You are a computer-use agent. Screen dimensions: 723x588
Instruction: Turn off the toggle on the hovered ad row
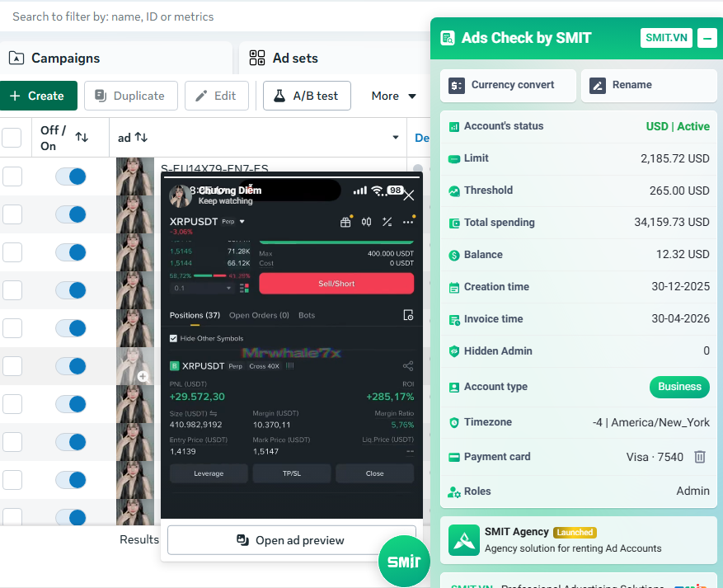(x=71, y=366)
